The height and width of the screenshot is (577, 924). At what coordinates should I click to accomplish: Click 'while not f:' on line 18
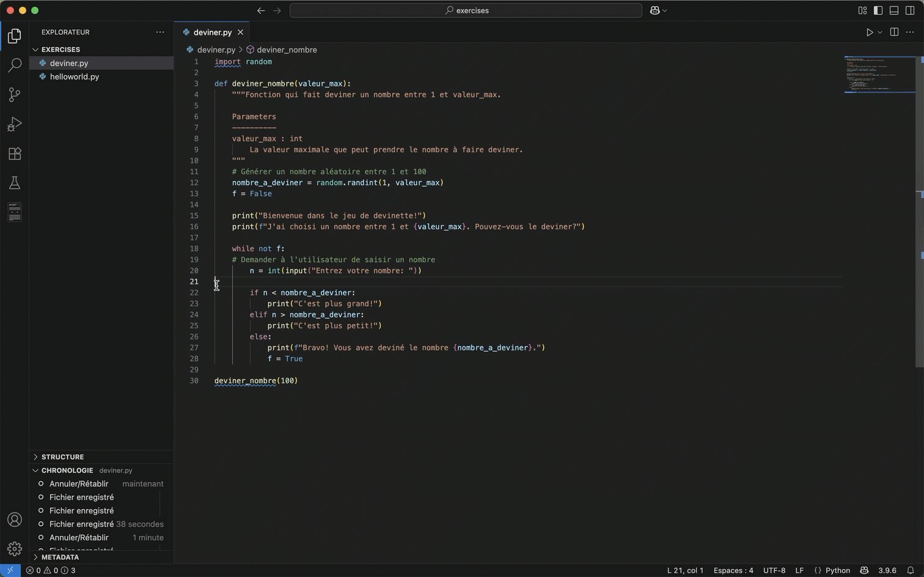pos(258,249)
